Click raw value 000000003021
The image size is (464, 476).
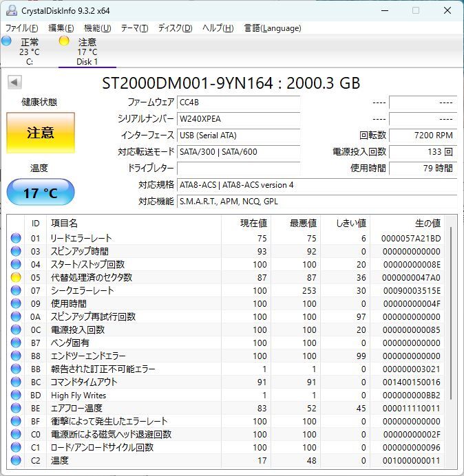pos(412,369)
